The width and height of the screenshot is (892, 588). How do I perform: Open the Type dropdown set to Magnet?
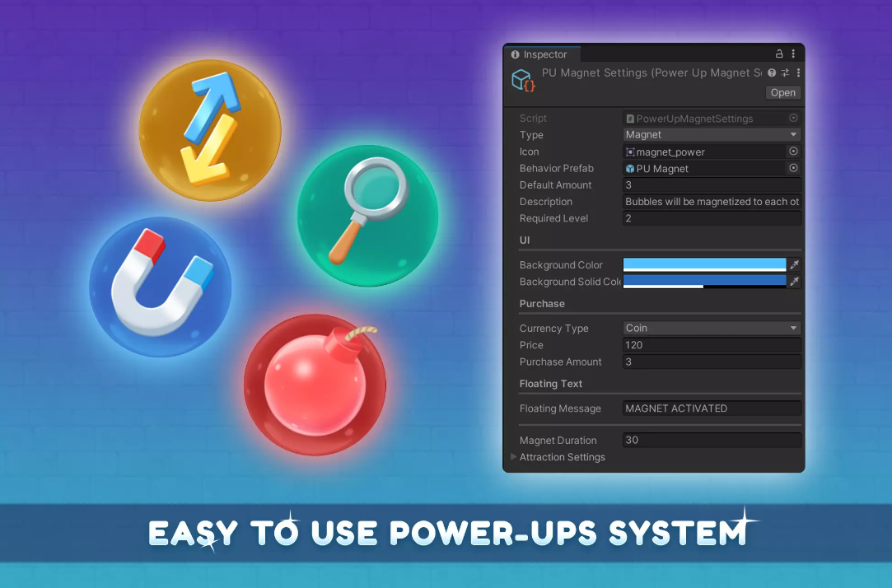pos(712,135)
